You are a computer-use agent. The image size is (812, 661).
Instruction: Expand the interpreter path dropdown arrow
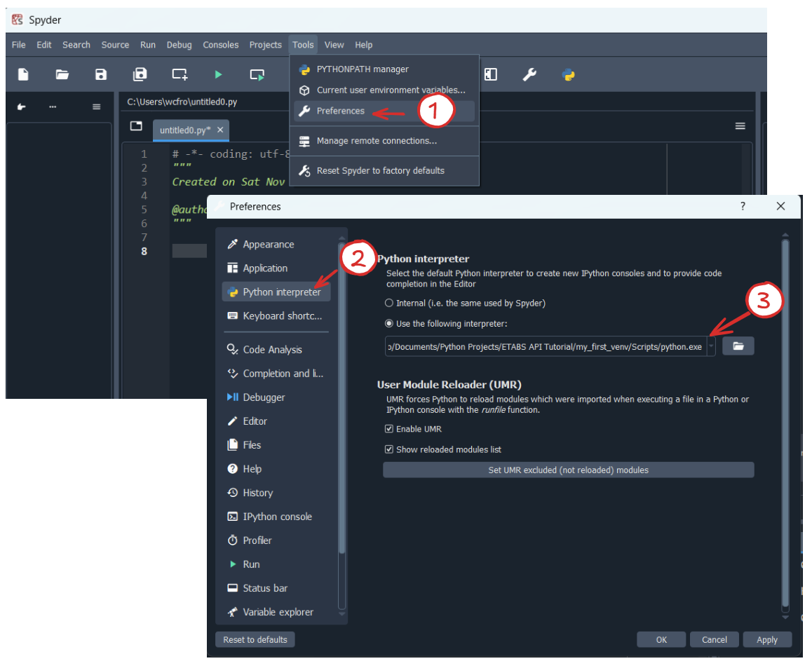tap(711, 346)
